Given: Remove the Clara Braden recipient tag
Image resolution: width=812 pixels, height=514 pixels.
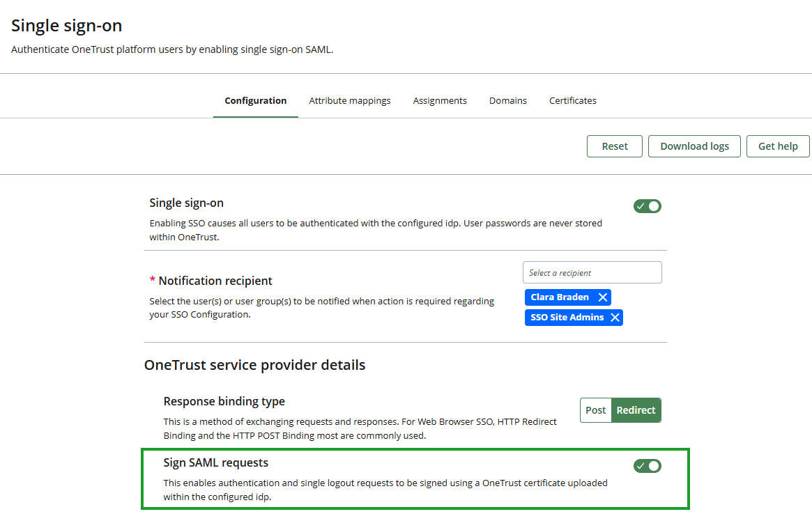Looking at the screenshot, I should 602,297.
